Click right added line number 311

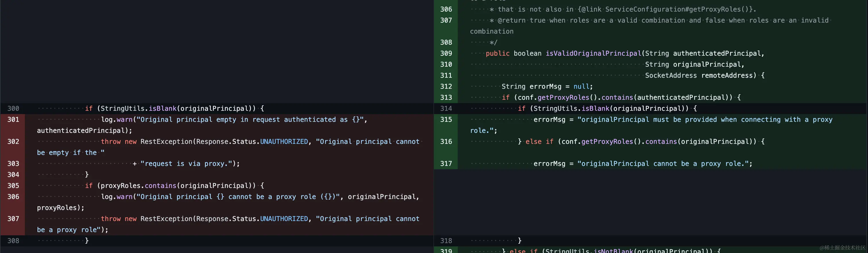446,75
